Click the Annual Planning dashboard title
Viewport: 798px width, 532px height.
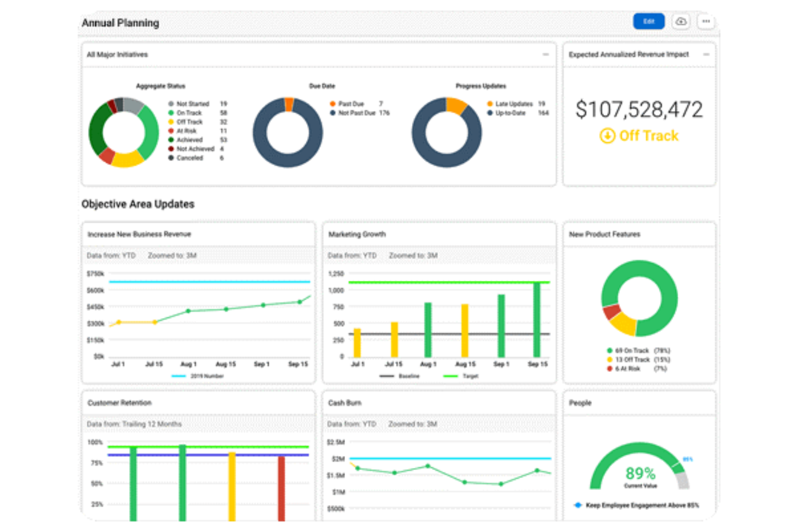121,23
